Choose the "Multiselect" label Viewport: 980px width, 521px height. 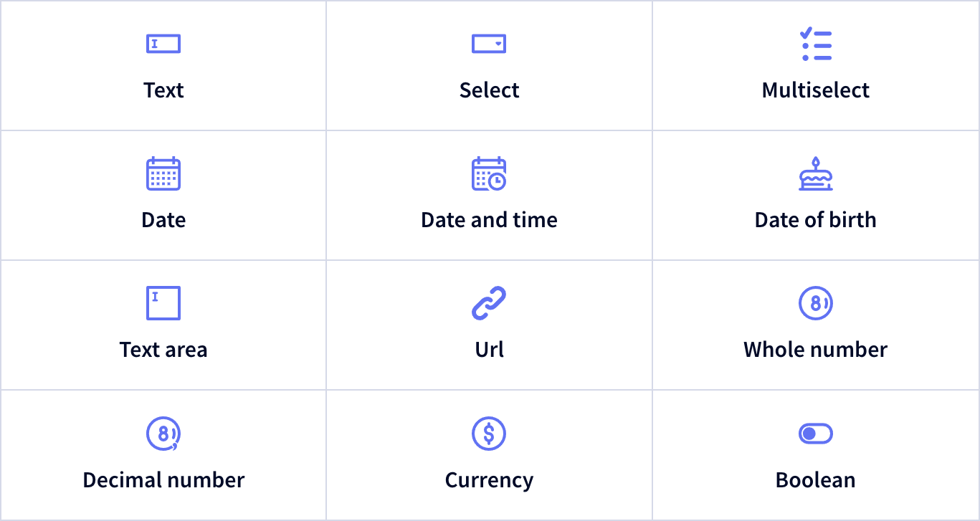816,90
